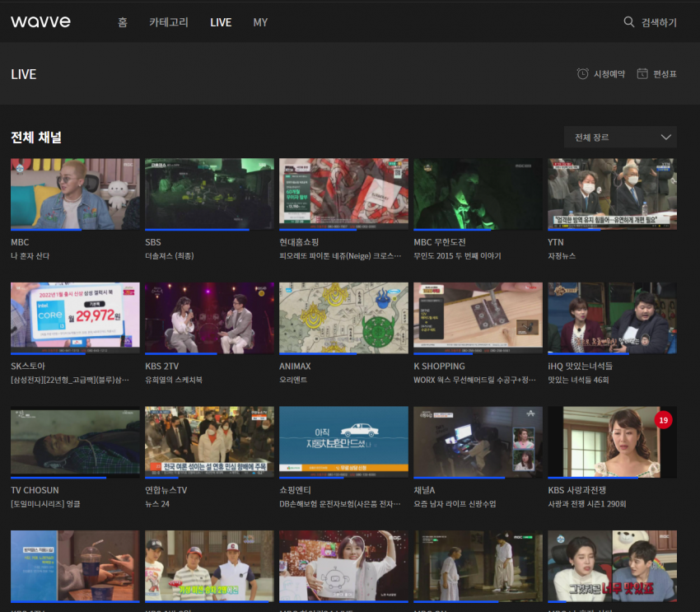The height and width of the screenshot is (612, 700).
Task: Click the TV CHOSUN channel name
Action: (35, 490)
